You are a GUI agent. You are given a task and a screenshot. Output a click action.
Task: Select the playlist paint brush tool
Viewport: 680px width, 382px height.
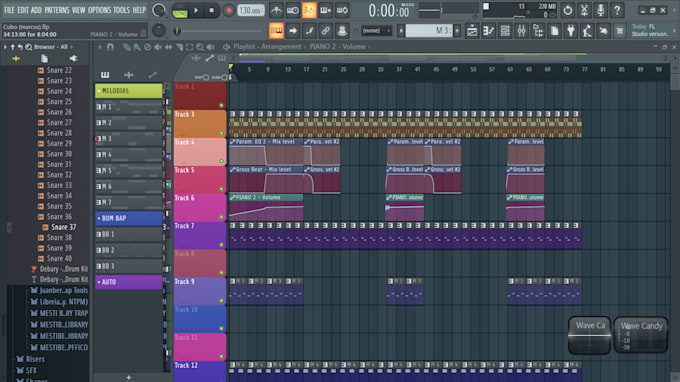[137, 47]
